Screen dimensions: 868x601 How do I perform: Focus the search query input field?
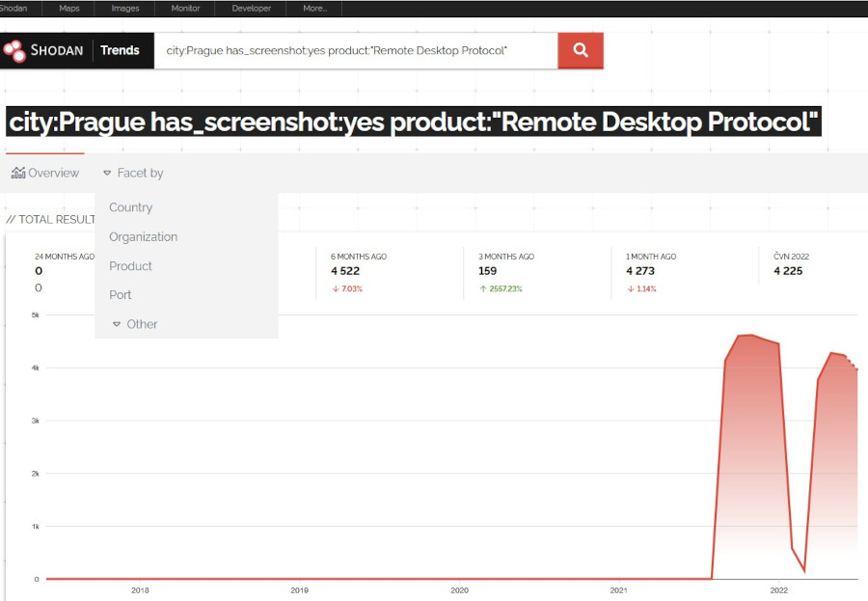(355, 50)
